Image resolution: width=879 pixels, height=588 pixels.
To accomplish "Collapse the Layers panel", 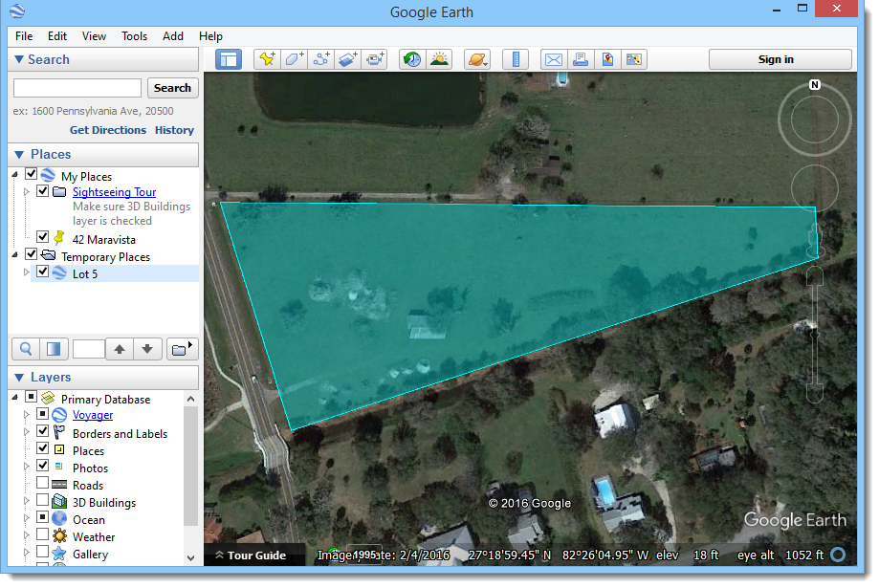I will click(19, 378).
